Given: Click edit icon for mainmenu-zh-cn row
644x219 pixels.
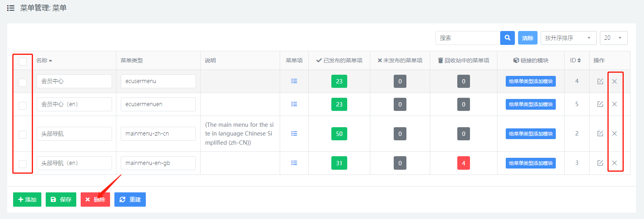Looking at the screenshot, I should 600,134.
